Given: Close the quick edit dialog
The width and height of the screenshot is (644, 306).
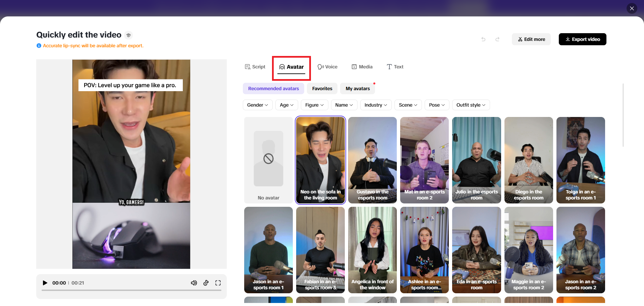Looking at the screenshot, I should [x=632, y=8].
